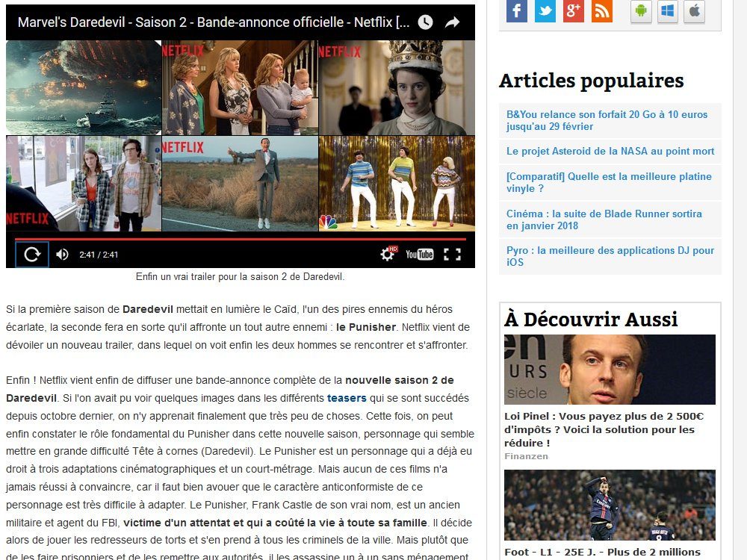Open suggested video with battleship explosion

coord(84,87)
